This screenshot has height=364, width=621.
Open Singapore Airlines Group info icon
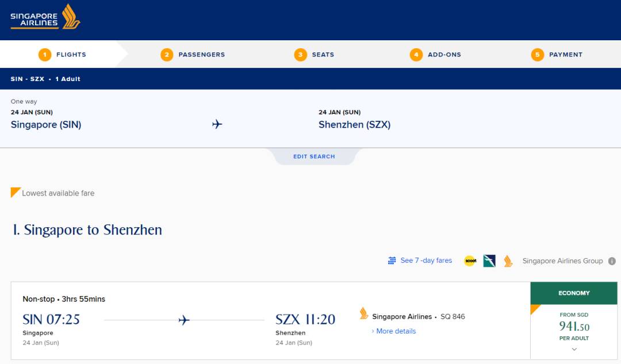pyautogui.click(x=612, y=261)
